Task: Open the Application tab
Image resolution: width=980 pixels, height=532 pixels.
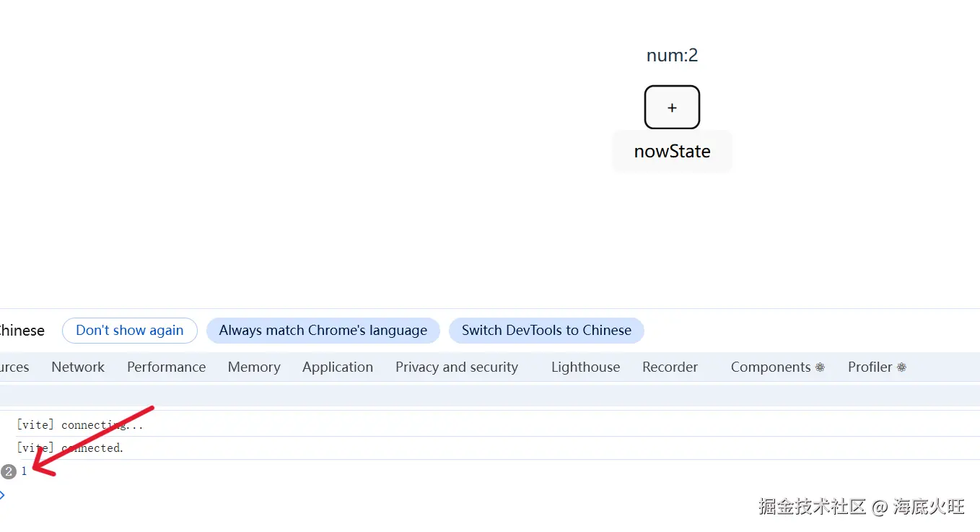Action: (x=338, y=367)
